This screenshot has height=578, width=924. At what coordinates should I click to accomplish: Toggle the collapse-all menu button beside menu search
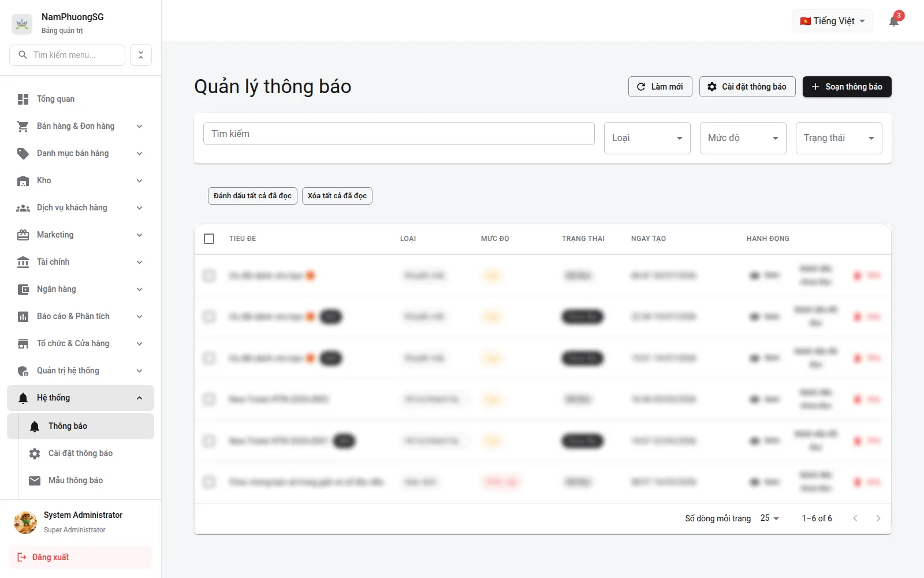pos(141,55)
